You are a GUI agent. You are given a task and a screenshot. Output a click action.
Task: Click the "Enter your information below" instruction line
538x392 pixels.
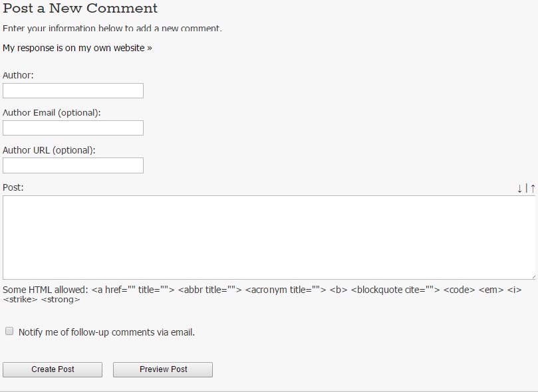coord(112,29)
